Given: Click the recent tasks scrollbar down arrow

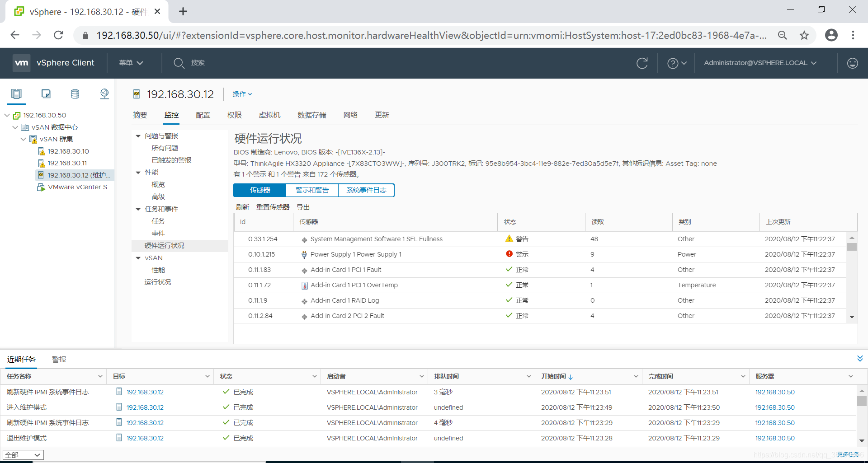Looking at the screenshot, I should (862, 441).
